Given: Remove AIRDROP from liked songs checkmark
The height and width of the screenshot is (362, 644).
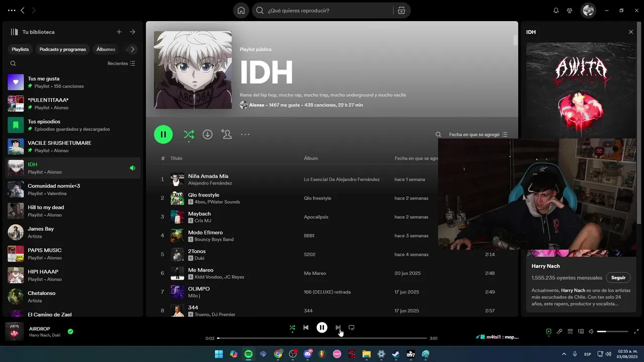Looking at the screenshot, I should [70, 331].
